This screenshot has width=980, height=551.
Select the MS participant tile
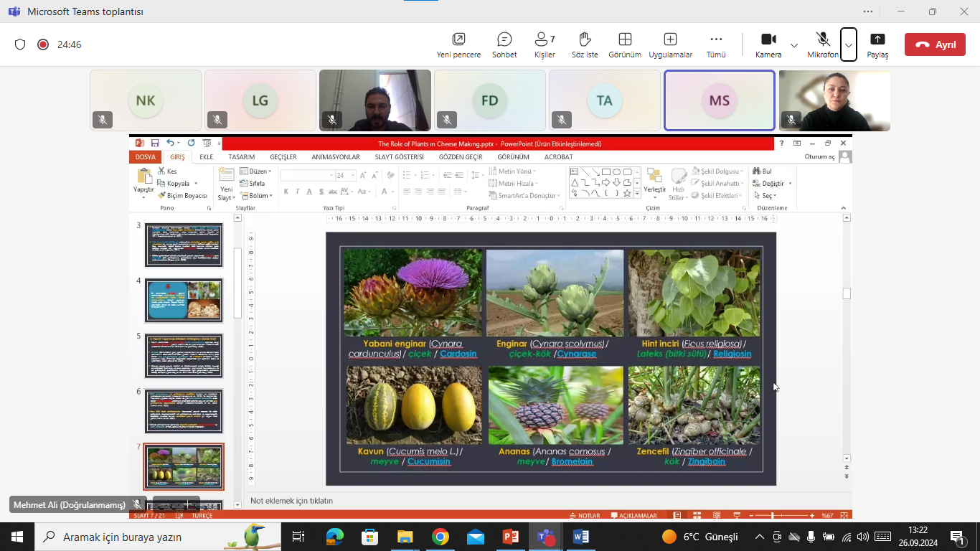coord(720,100)
